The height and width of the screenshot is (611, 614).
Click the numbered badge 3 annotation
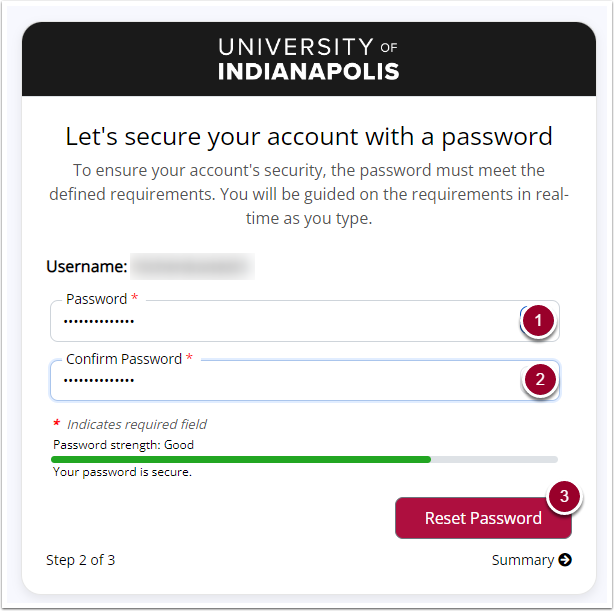tap(564, 496)
